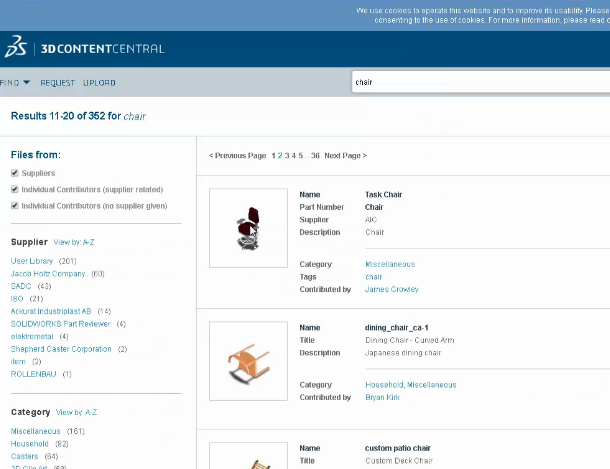Filter by Household category in sidebar
610x469 pixels.
30,444
